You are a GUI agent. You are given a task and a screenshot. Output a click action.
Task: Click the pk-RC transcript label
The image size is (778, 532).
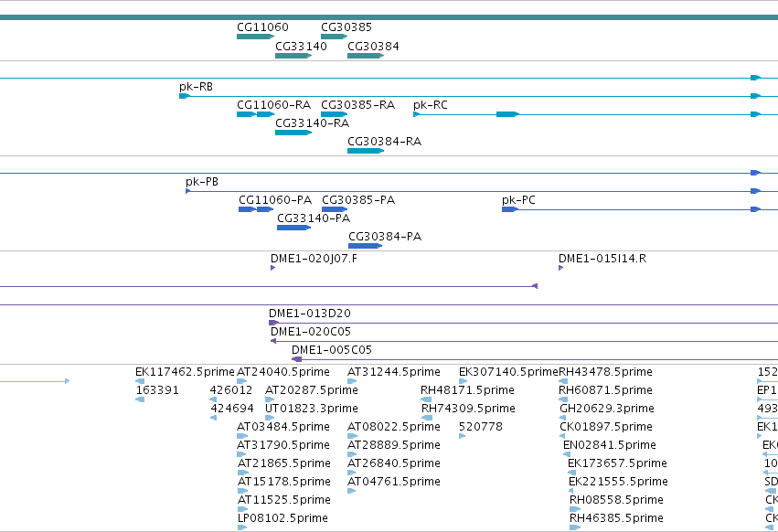(x=431, y=105)
